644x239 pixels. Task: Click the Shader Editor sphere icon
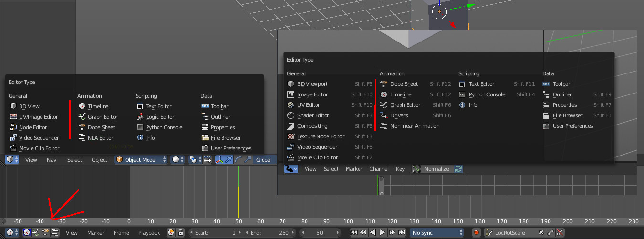[291, 115]
